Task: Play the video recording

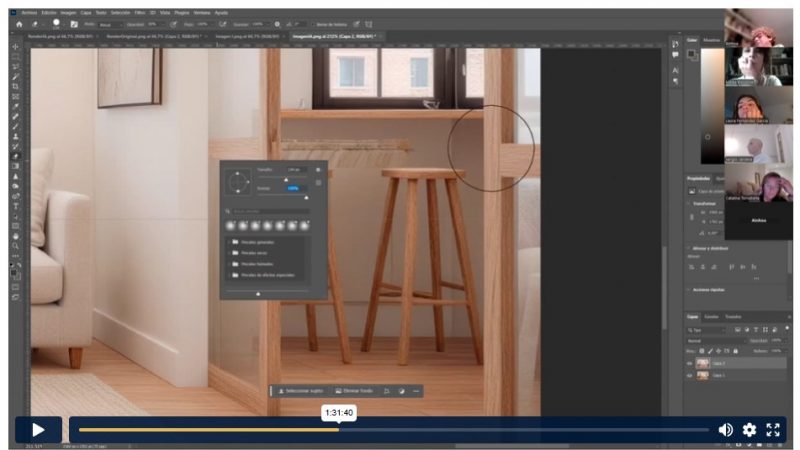Action: tap(38, 430)
